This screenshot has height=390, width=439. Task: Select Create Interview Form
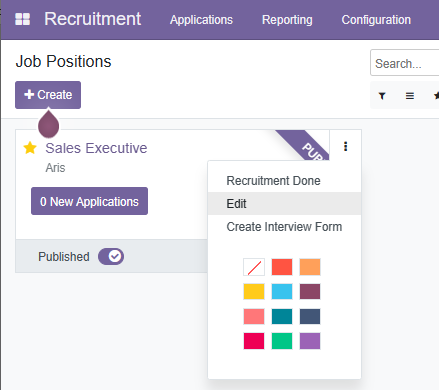(x=284, y=227)
